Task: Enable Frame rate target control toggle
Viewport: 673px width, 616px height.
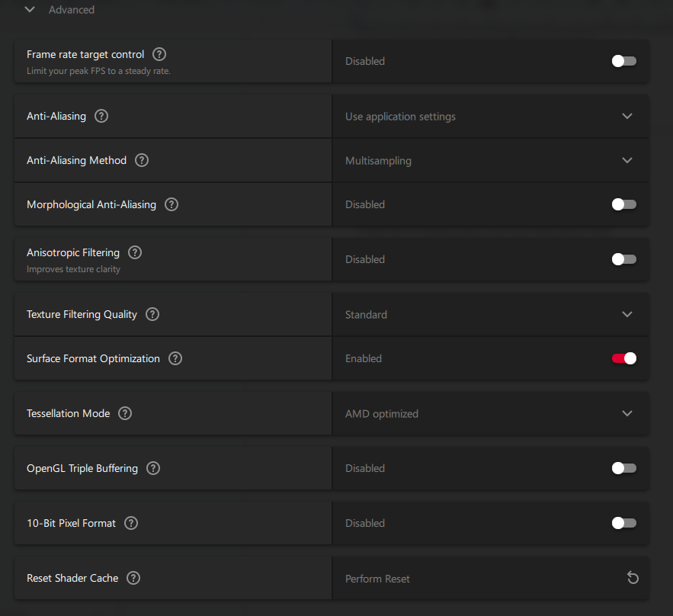Action: coord(624,61)
